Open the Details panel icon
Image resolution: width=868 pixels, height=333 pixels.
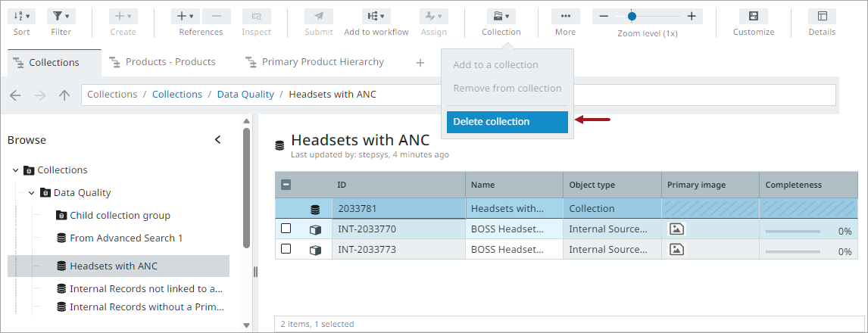[822, 16]
